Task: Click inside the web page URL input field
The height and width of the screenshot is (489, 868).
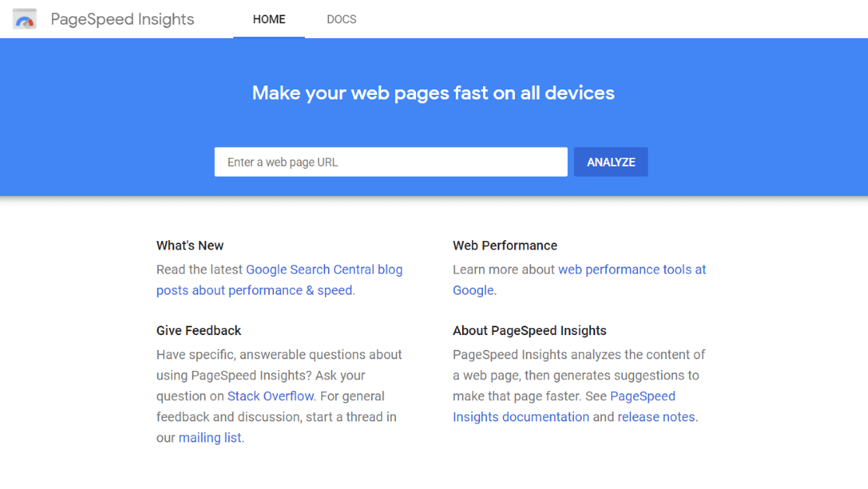Action: [x=390, y=162]
